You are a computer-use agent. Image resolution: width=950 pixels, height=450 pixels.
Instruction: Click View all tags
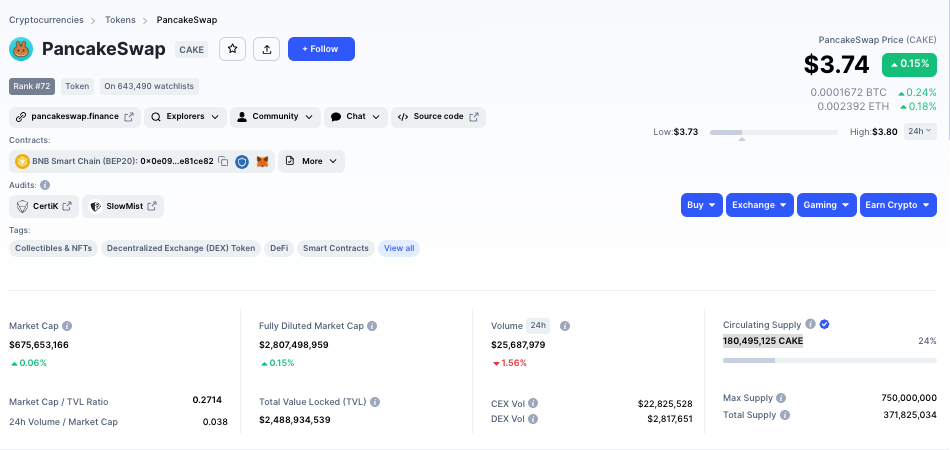[x=399, y=248]
